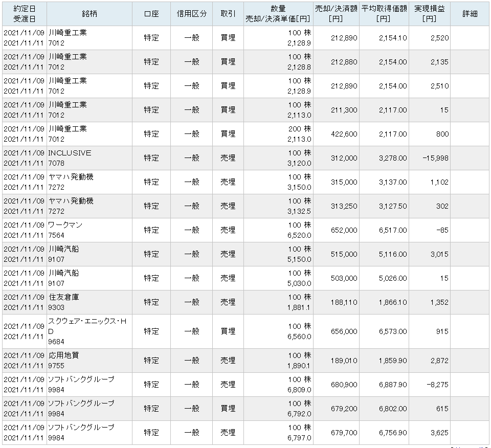491x448 pixels.
Task: Select the loss value -85
Action: coord(442,230)
